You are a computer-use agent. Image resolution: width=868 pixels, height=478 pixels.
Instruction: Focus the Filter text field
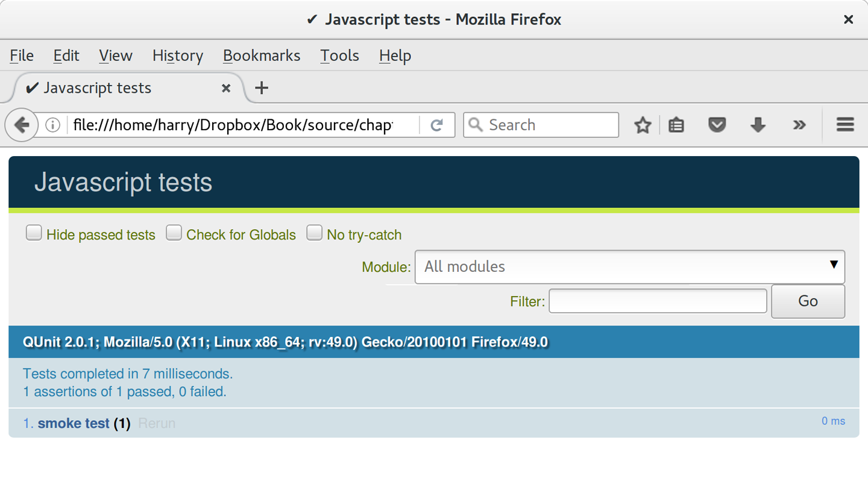657,301
